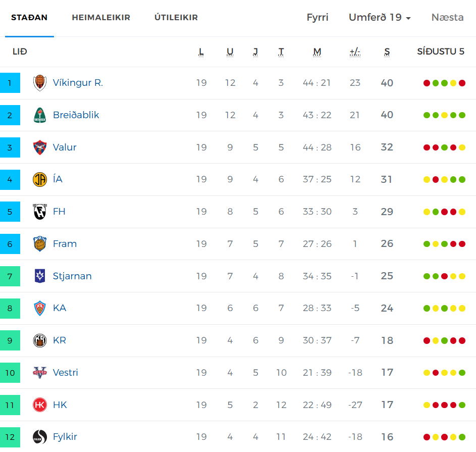Screen dimensions: 476x452
Task: Click the Breiðablik team logo
Action: tap(40, 115)
